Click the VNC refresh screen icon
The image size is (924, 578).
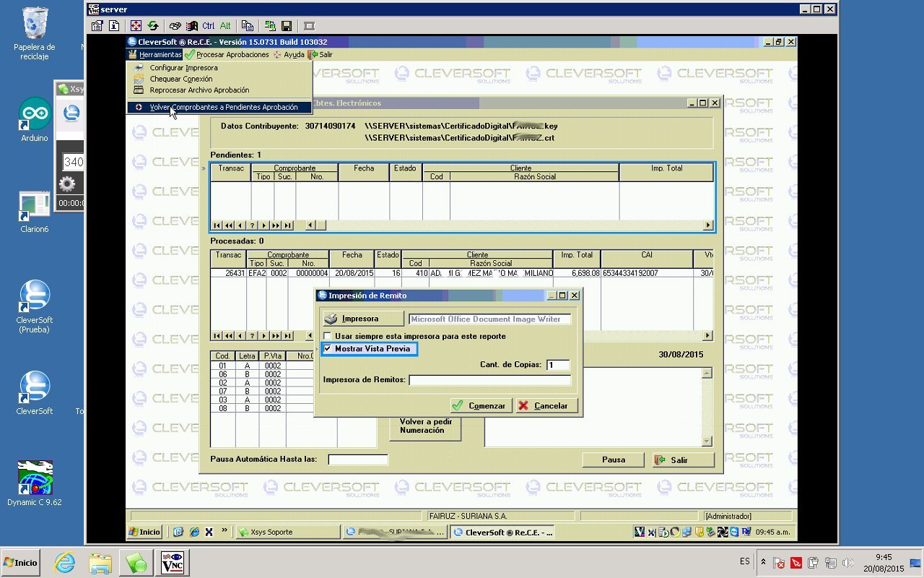[x=152, y=26]
